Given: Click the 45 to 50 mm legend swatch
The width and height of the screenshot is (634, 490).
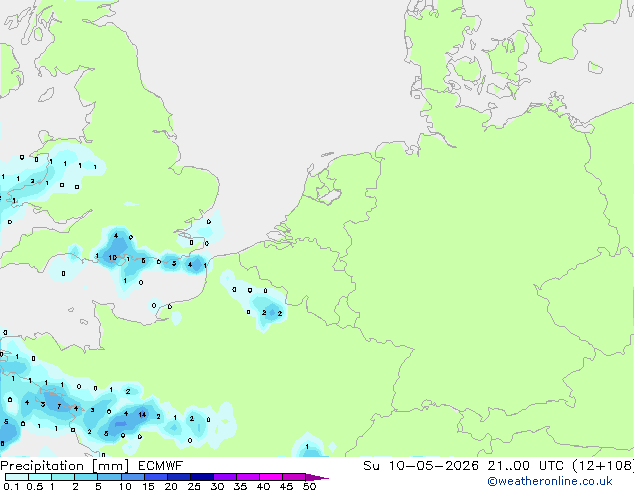Looking at the screenshot, I should tap(294, 477).
